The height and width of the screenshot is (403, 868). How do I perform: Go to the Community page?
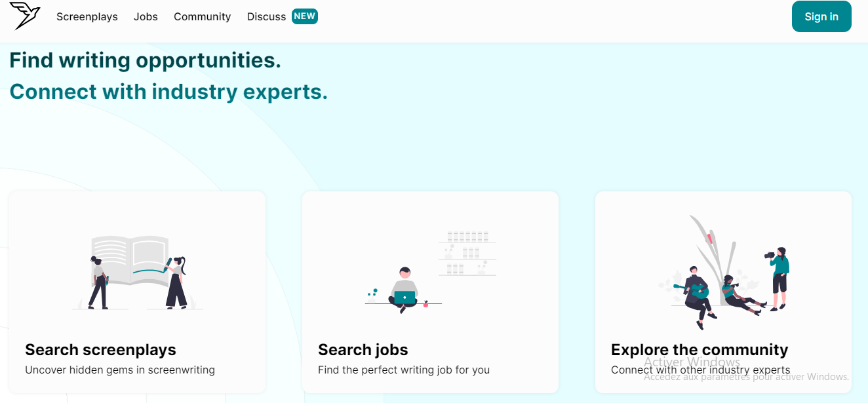click(202, 17)
